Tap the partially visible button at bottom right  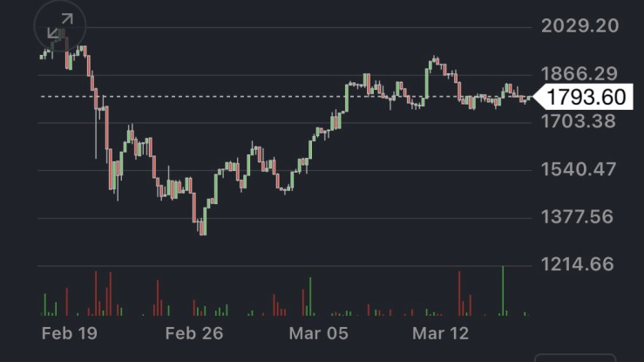coord(575,357)
